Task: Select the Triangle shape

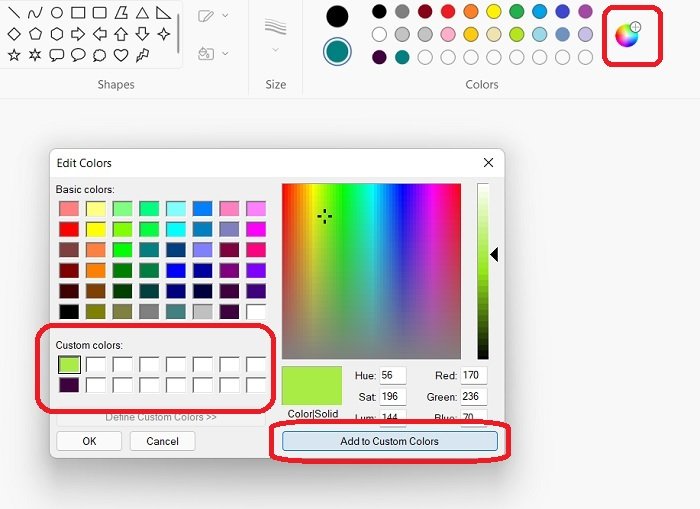Action: tap(142, 13)
